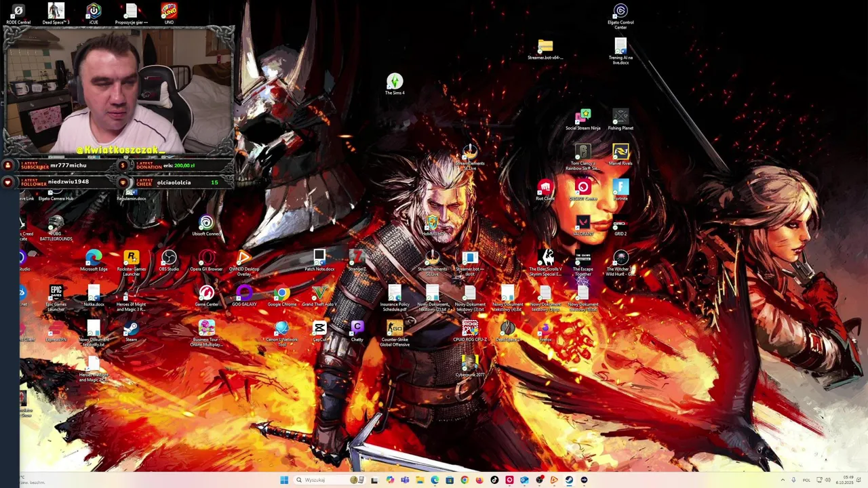Launch VALORANT desktop shortcut
Viewport: 868px width, 488px height.
click(x=583, y=225)
